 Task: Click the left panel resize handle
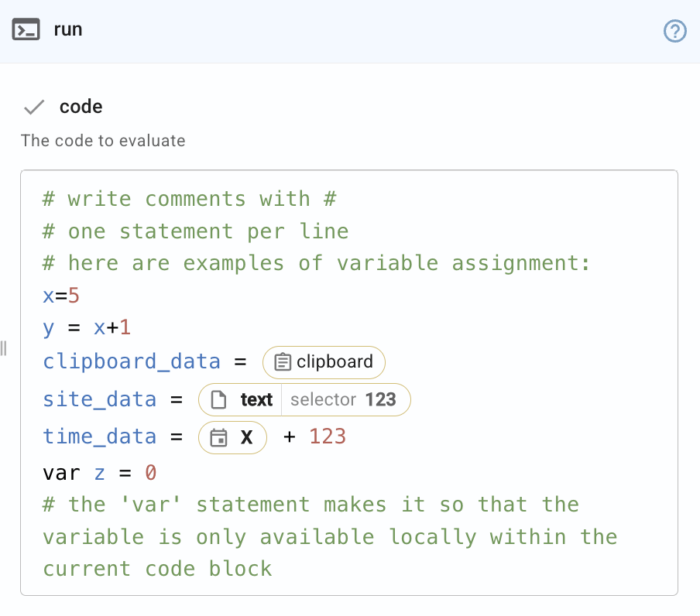[x=4, y=348]
